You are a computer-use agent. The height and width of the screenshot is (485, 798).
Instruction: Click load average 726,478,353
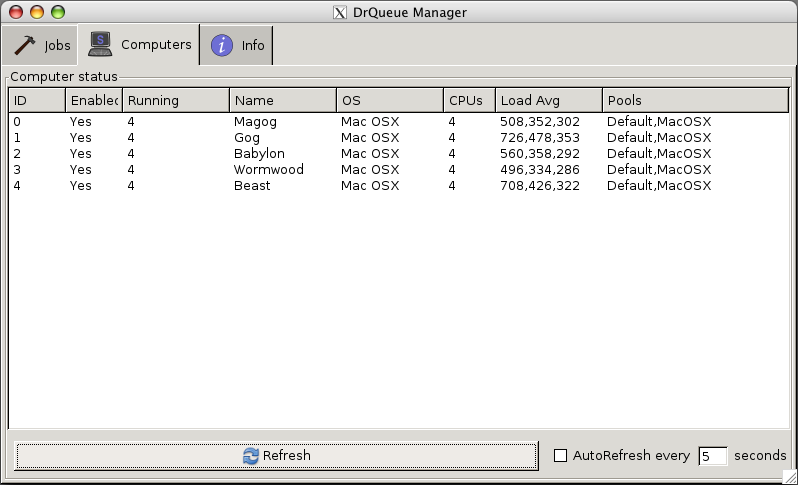click(539, 138)
